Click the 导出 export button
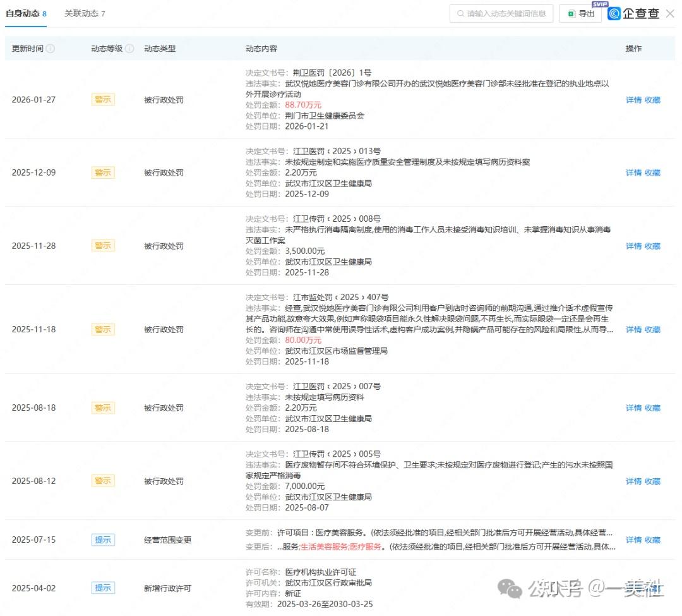This screenshot has height=616, width=682. (x=580, y=13)
